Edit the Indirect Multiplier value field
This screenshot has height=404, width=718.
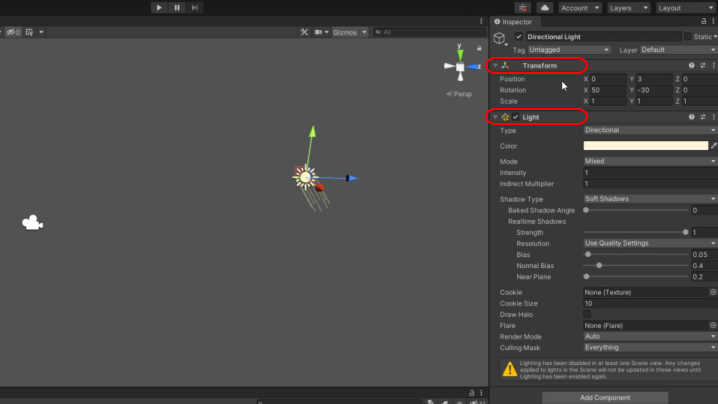click(650, 184)
